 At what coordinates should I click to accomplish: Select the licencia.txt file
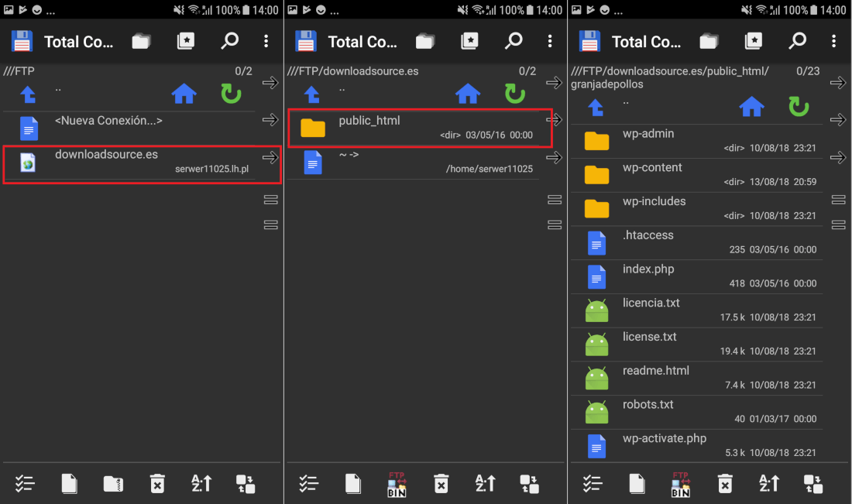(x=696, y=310)
